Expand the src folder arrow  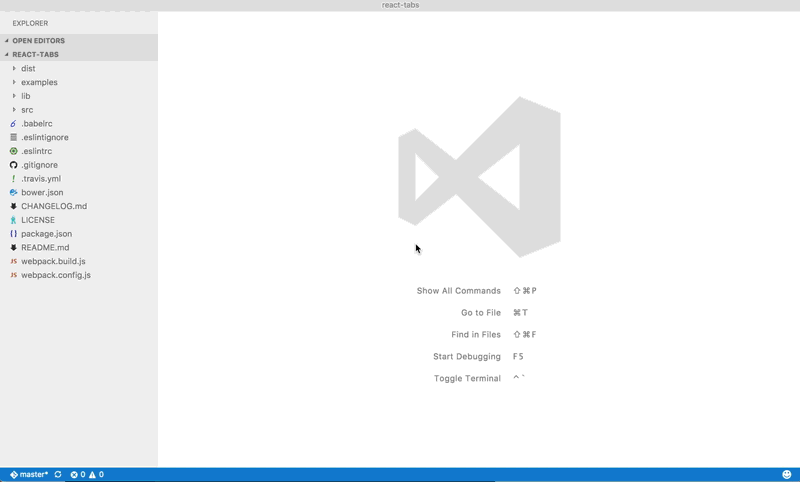(14, 110)
